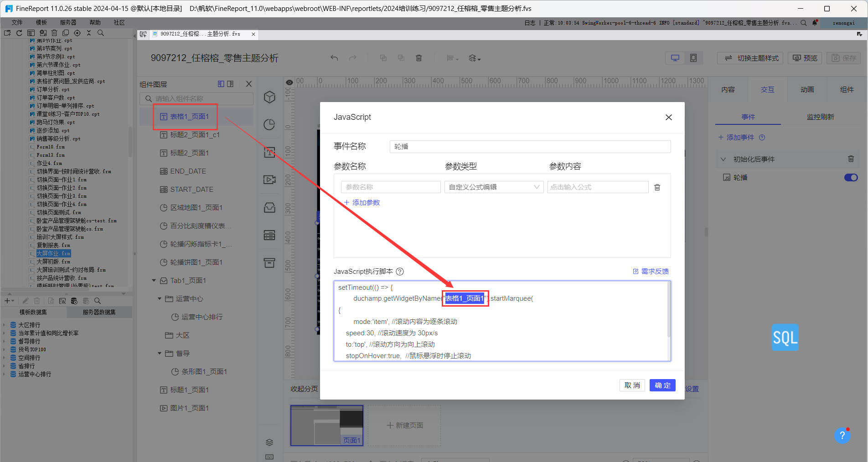868x462 pixels.
Task: Click the 添加事件 link
Action: tap(737, 138)
